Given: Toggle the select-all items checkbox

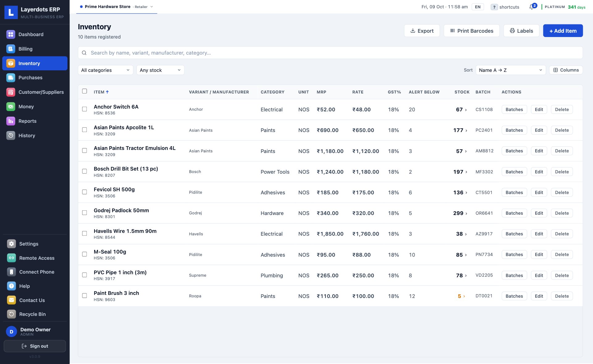Looking at the screenshot, I should click(85, 91).
